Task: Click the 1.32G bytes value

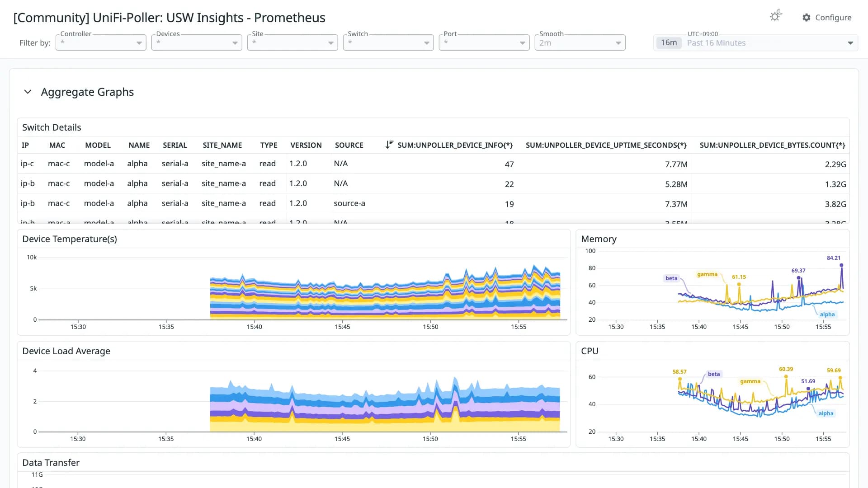Action: (835, 184)
